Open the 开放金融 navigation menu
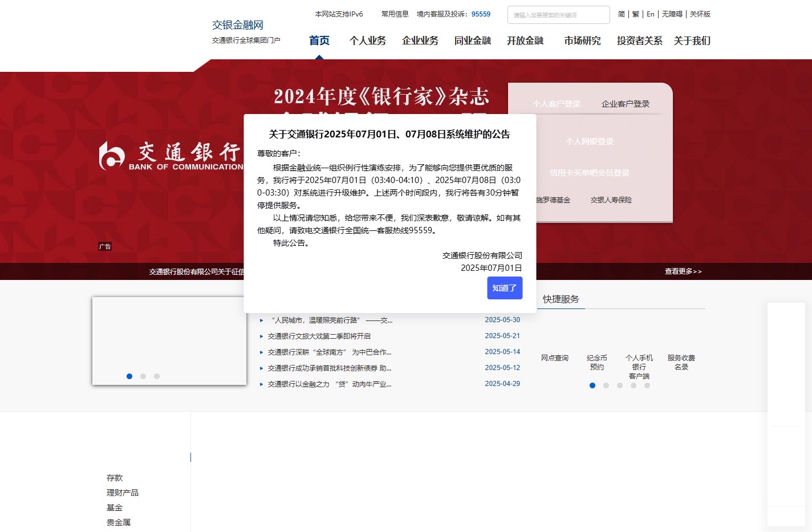The image size is (812, 532). (525, 40)
